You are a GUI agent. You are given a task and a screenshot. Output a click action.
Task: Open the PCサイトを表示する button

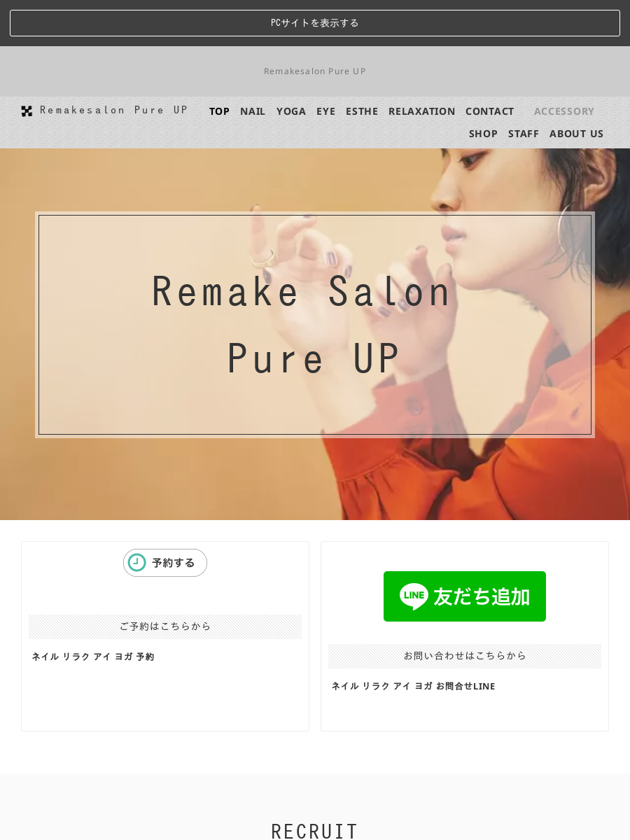pyautogui.click(x=315, y=23)
